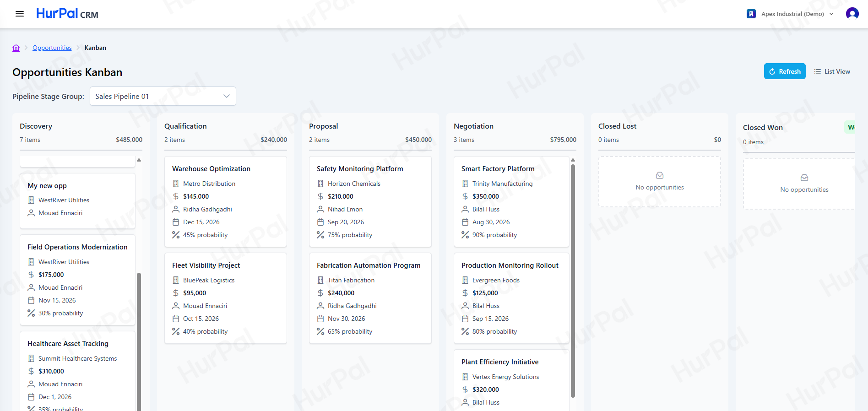Open Field Operations Modernization card title
868x411 pixels.
tap(77, 247)
